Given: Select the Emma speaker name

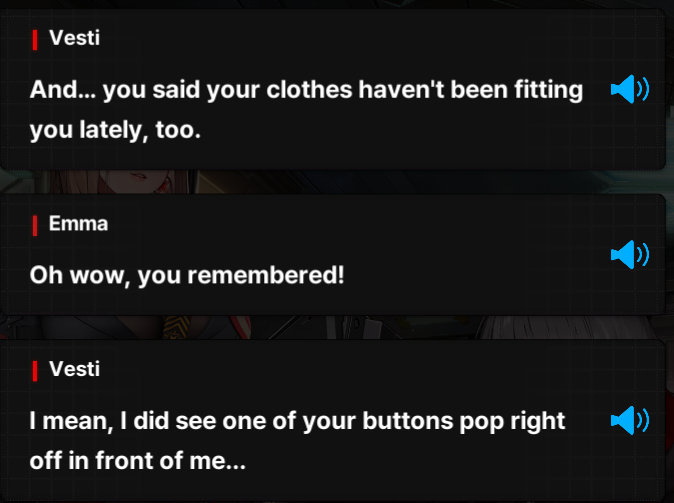Looking at the screenshot, I should 78,224.
